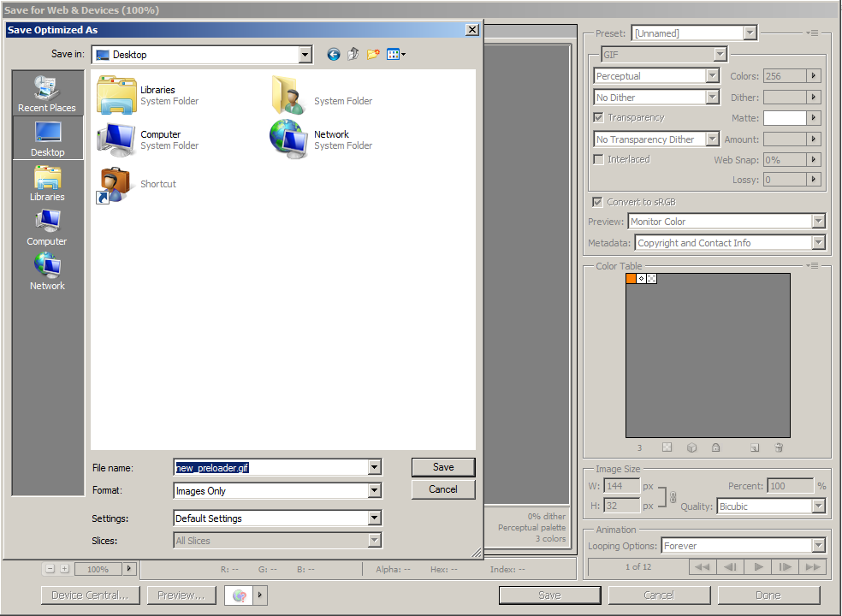The width and height of the screenshot is (842, 616).
Task: Click the lock color icon under Color Table
Action: pos(716,447)
